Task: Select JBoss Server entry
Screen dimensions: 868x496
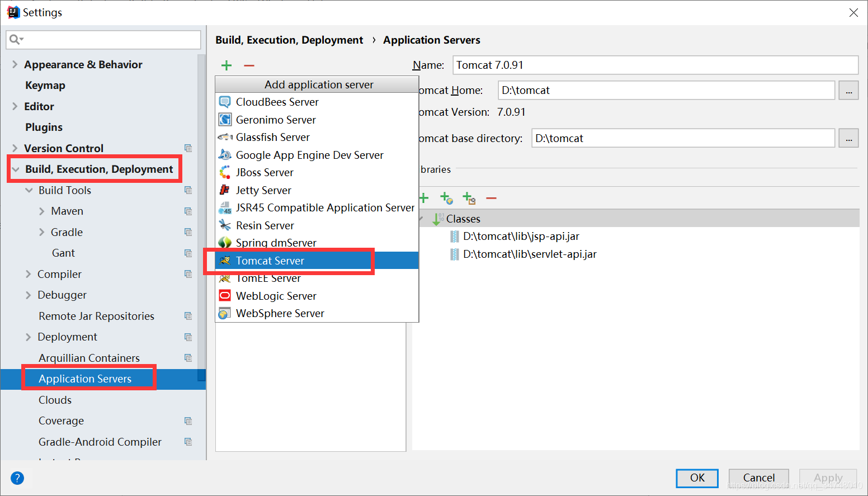Action: [317, 172]
